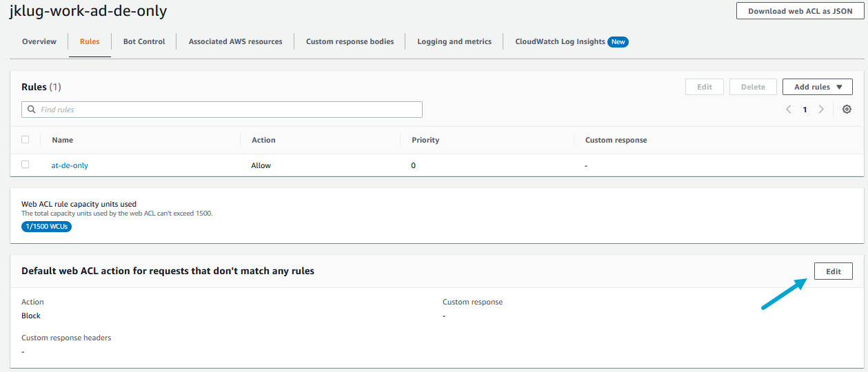Go to previous page of rules

pyautogui.click(x=789, y=110)
